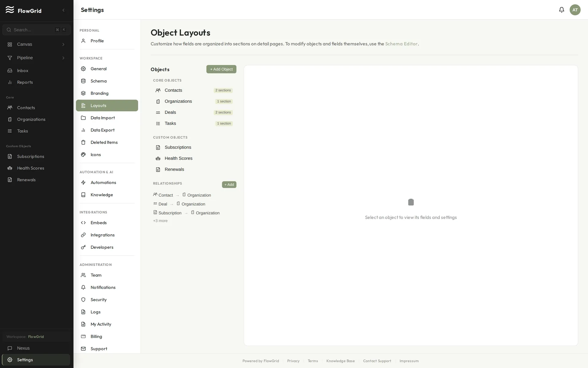Image resolution: width=588 pixels, height=368 pixels.
Task: Open Health Scores icon in main sidebar
Action: (10, 168)
